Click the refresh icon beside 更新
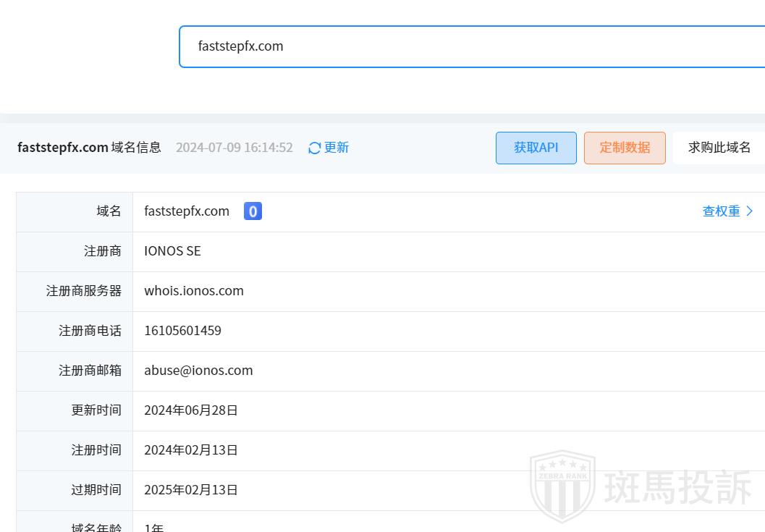Image resolution: width=765 pixels, height=532 pixels. (x=314, y=148)
